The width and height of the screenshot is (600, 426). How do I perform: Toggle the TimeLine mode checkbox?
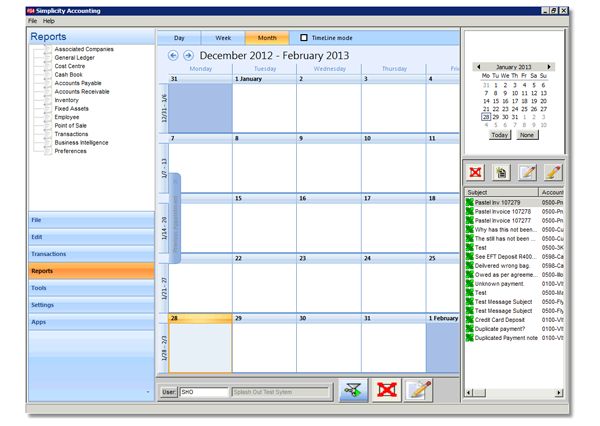[304, 38]
